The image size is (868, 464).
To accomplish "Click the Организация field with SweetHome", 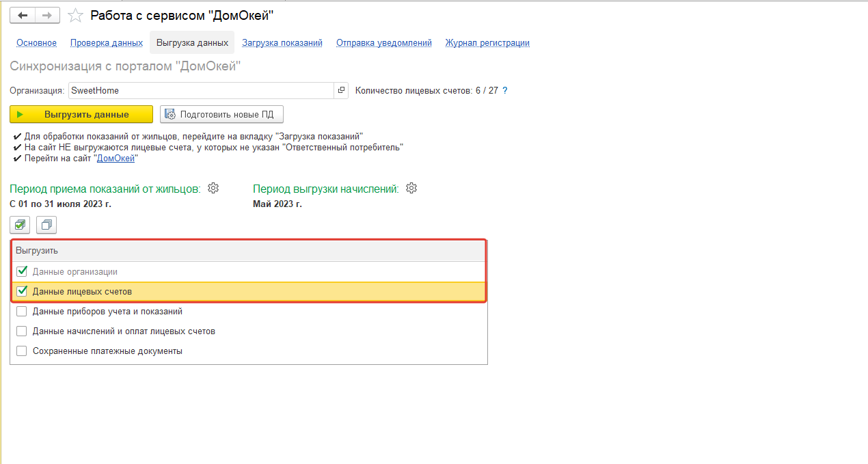I will coord(202,90).
